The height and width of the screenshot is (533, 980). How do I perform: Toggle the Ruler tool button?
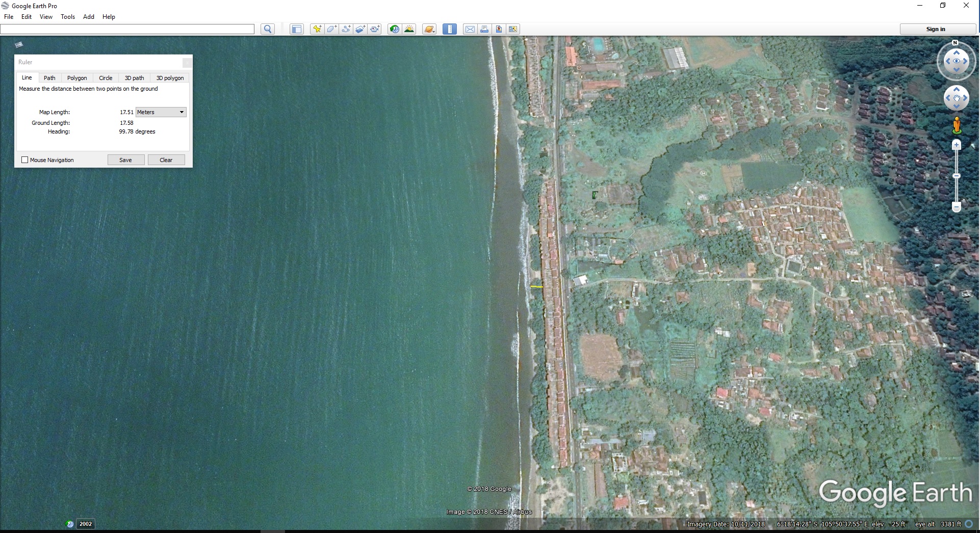coord(449,29)
